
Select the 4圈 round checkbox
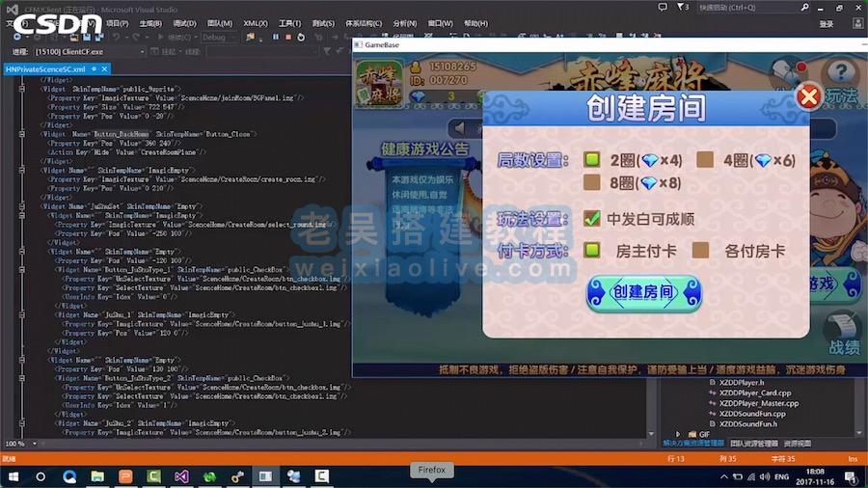(x=705, y=159)
